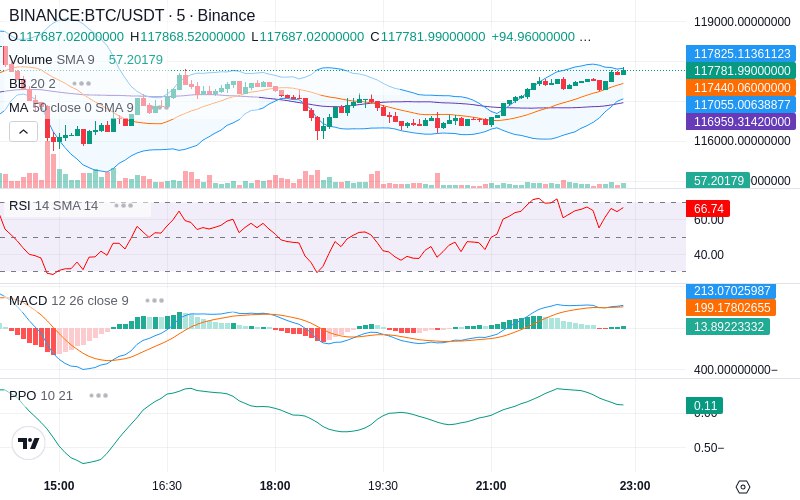The width and height of the screenshot is (800, 500).
Task: Click the 19:30 time axis label
Action: click(383, 486)
